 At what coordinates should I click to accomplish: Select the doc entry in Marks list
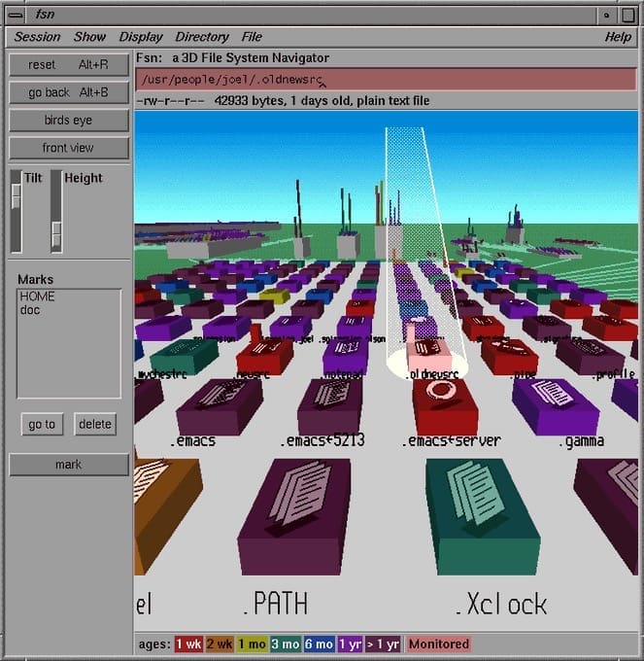click(x=29, y=310)
